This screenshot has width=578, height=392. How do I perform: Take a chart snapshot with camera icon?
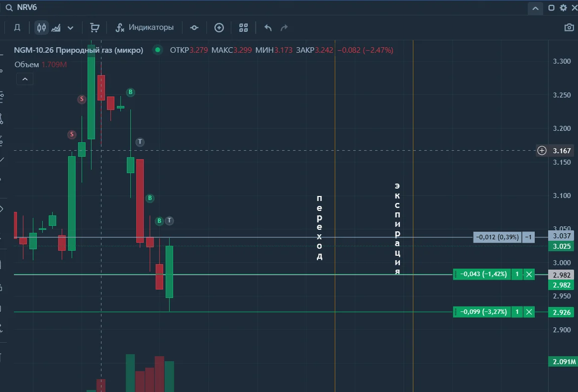coord(569,27)
